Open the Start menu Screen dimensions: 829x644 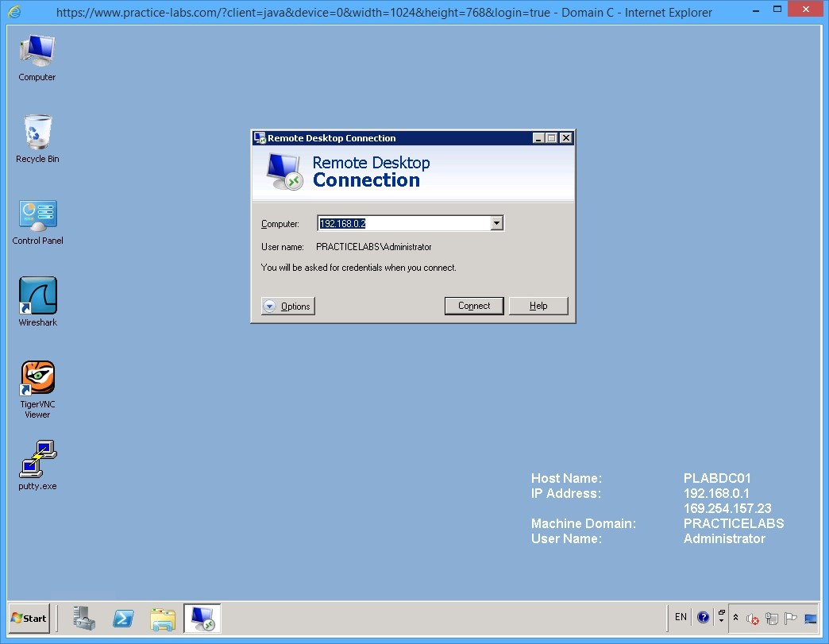(28, 618)
